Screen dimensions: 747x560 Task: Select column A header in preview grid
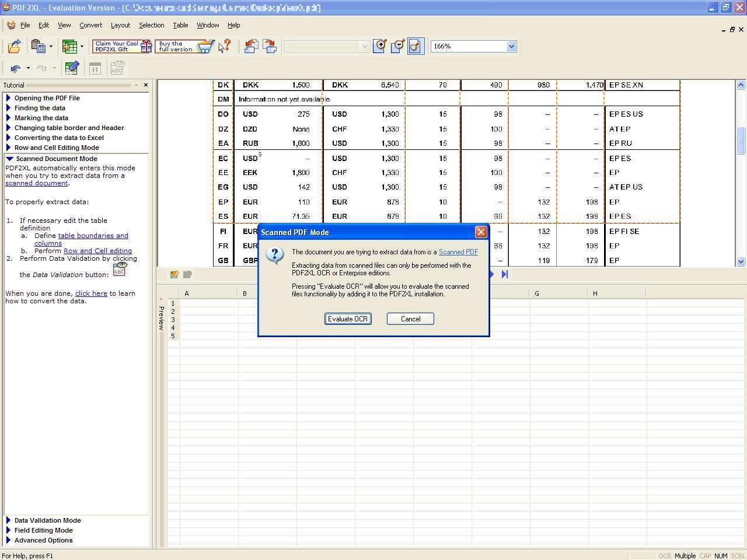209,293
